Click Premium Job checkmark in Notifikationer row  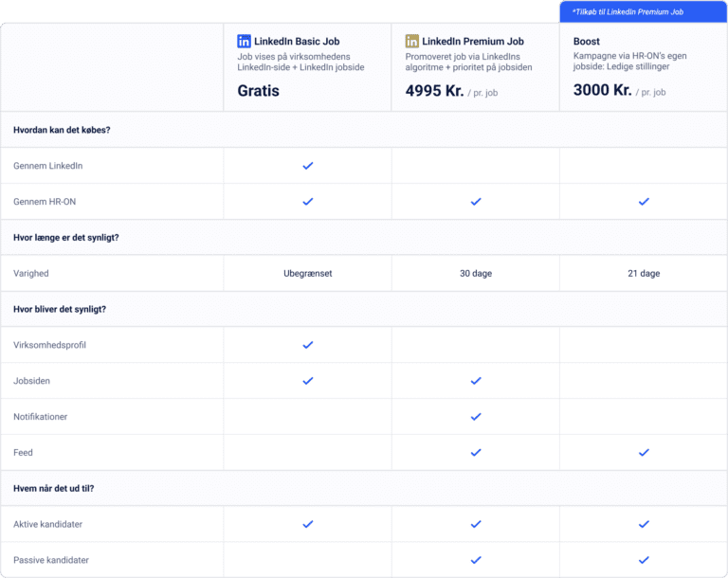[476, 417]
